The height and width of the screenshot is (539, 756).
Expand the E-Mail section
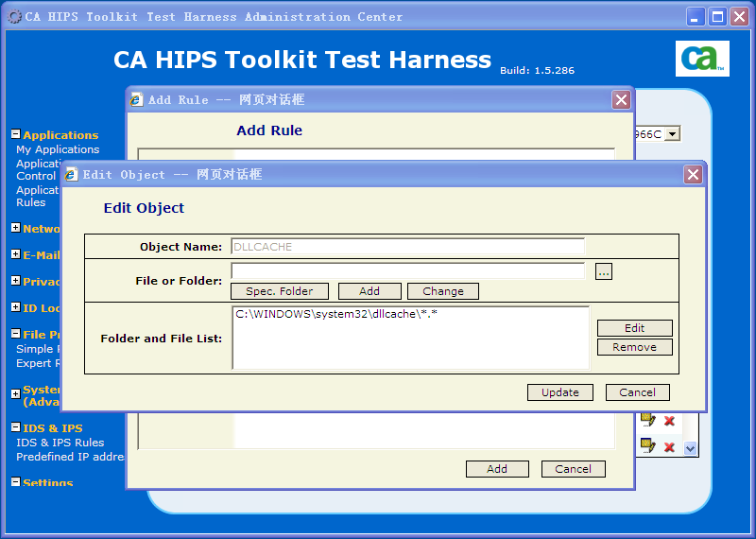point(16,254)
